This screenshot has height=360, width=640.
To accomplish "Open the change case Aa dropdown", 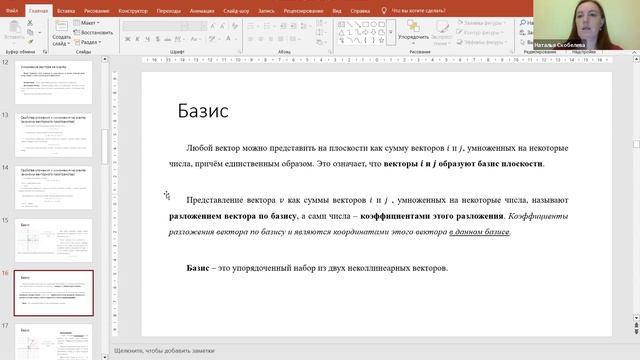I will [195, 39].
